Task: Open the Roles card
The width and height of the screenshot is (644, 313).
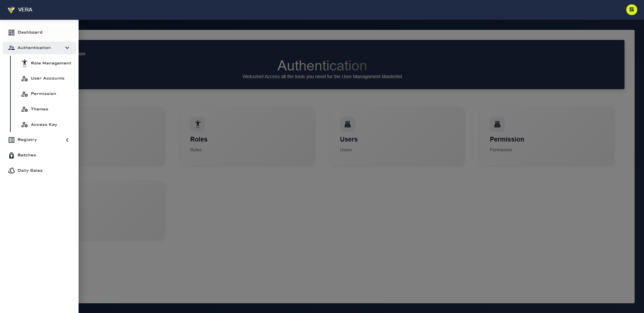Action: point(247,136)
